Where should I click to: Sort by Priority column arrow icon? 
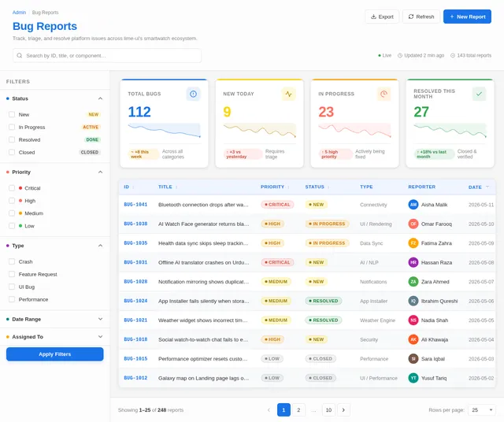[x=288, y=187]
